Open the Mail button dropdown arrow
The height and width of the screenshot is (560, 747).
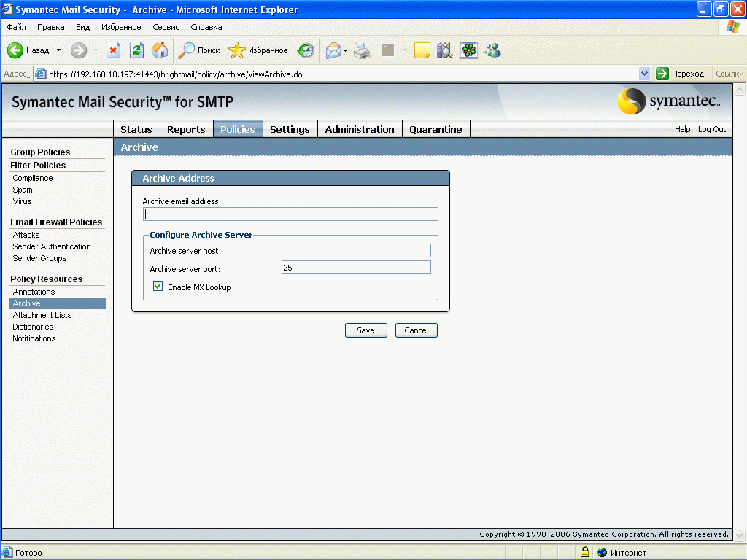tap(345, 50)
